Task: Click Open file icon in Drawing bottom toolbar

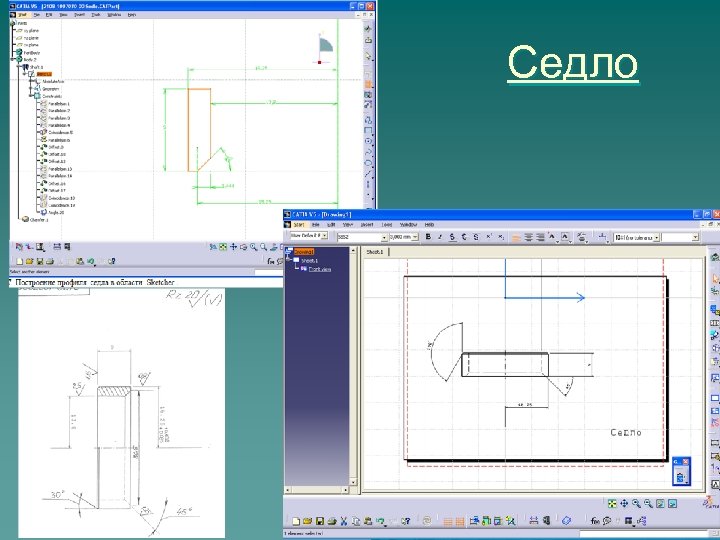Action: coord(308,521)
